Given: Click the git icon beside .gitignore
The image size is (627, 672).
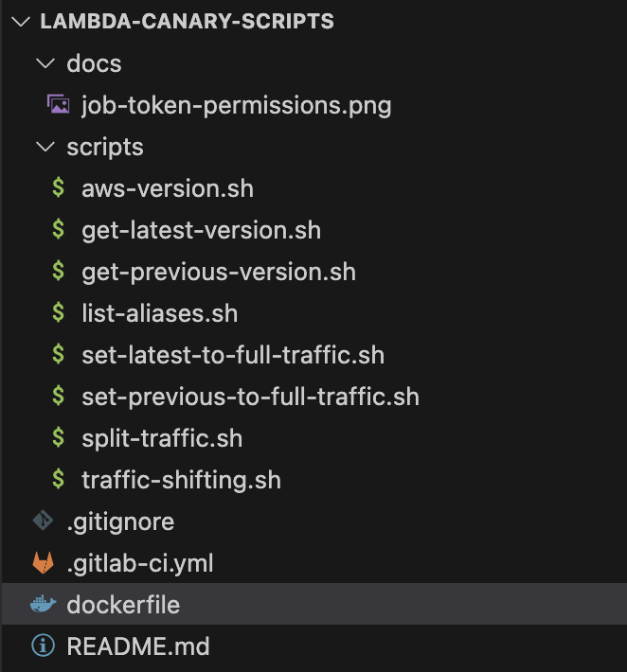Looking at the screenshot, I should pyautogui.click(x=43, y=521).
